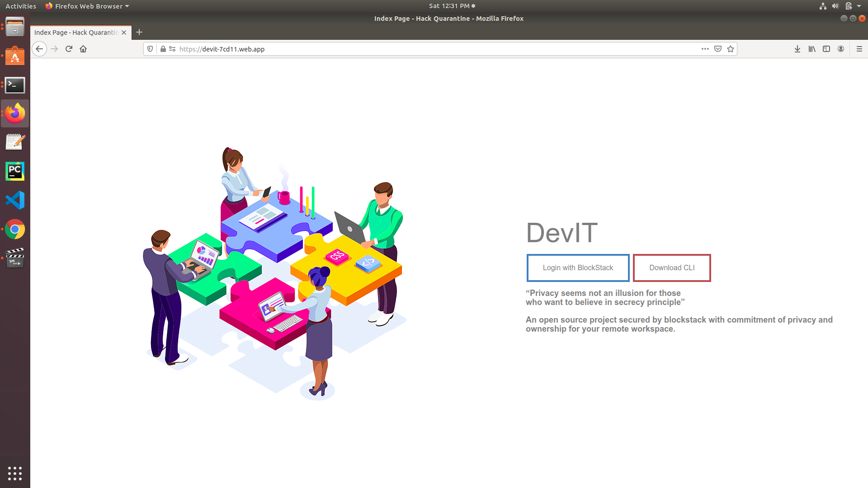Viewport: 868px width, 488px height.
Task: Open Visual Studio Code from dock
Action: pos(15,200)
